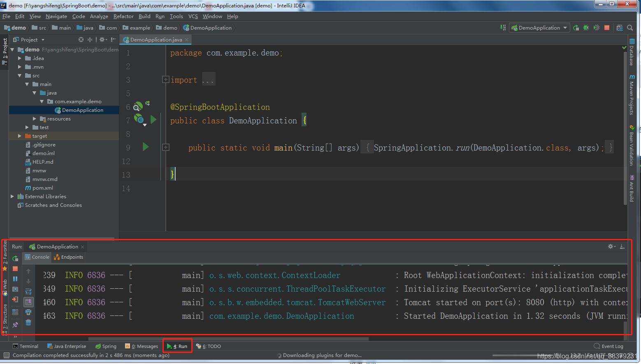Click the run gutter icon beside class declaration
This screenshot has width=641, height=364.
tap(153, 120)
